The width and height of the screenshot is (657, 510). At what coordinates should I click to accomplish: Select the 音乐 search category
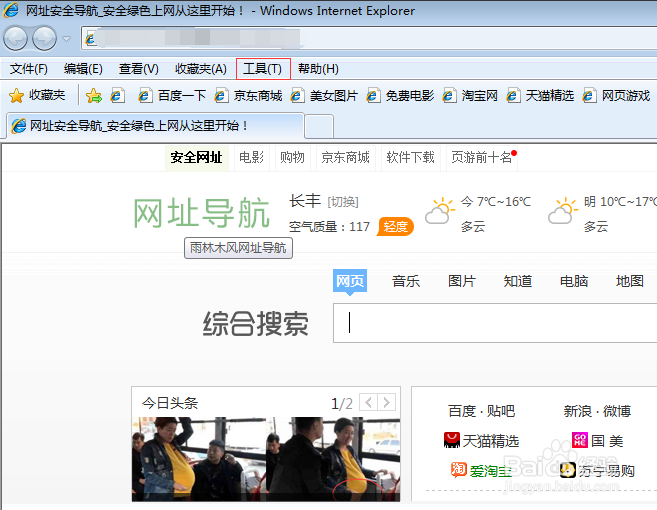(406, 281)
